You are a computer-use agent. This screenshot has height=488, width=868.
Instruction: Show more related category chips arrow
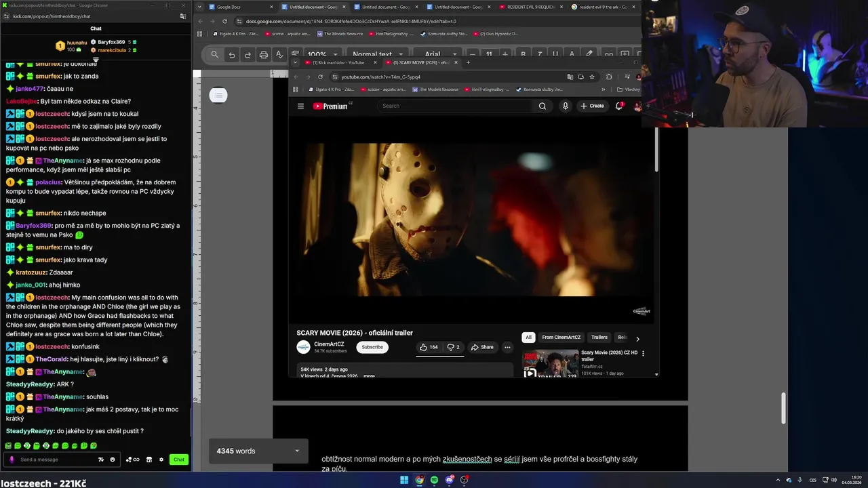(637, 338)
